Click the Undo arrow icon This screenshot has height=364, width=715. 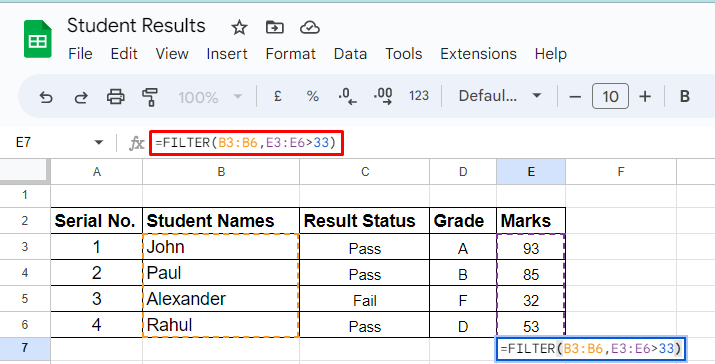(46, 97)
